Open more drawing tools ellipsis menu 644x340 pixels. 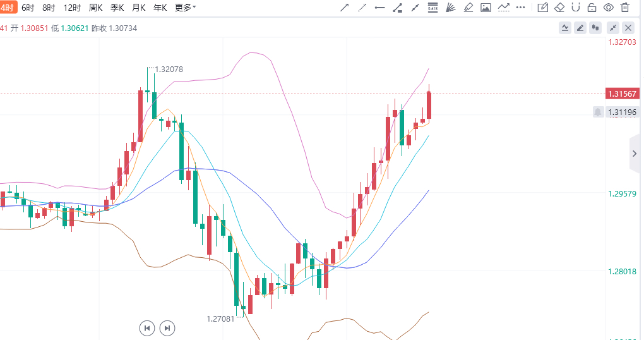[x=520, y=8]
